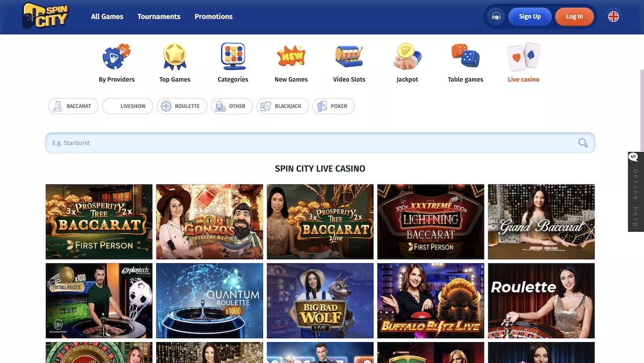Image resolution: width=644 pixels, height=363 pixels.
Task: Focus the game search field
Action: 311,143
